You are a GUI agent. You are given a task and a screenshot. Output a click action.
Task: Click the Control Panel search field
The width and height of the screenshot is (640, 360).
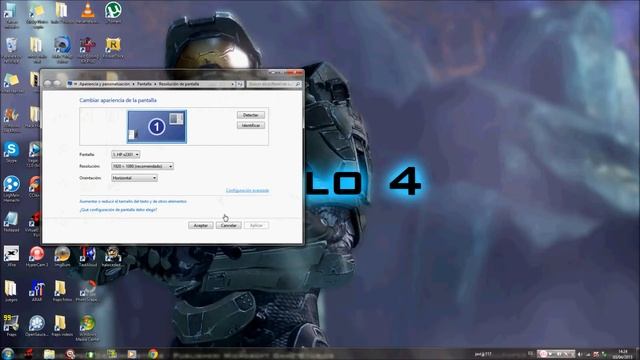pos(274,84)
